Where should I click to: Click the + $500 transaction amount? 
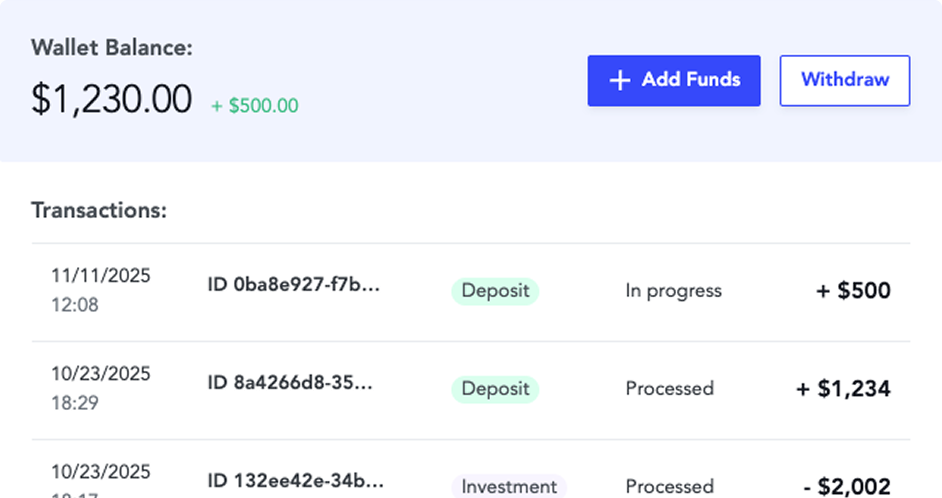click(x=852, y=291)
